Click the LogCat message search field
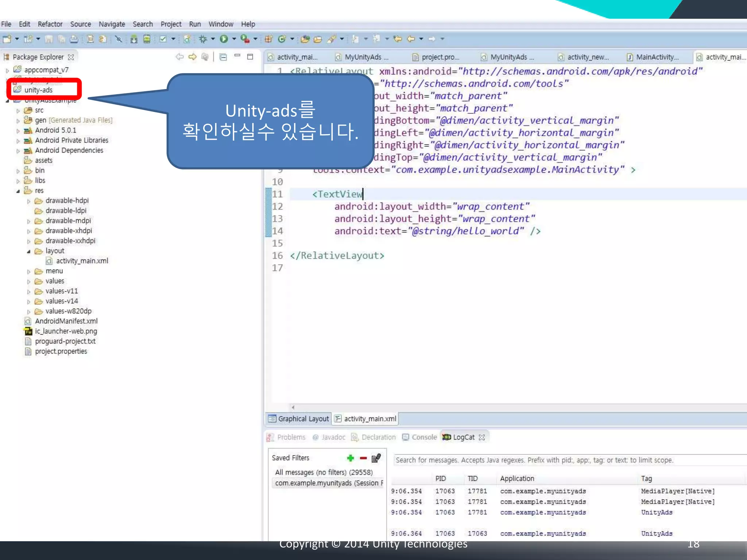Screen dimensions: 747x560 (x=569, y=460)
